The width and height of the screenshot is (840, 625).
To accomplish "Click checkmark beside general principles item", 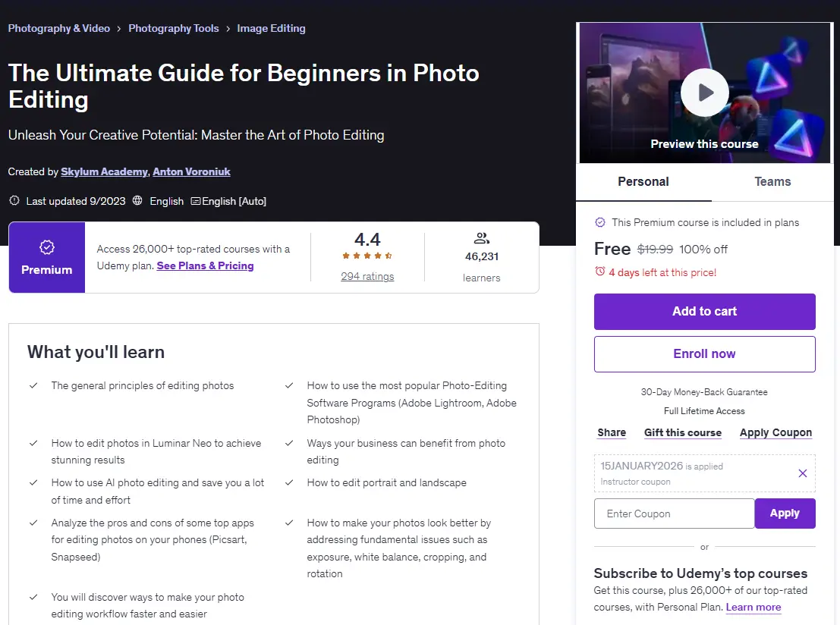I will (33, 385).
